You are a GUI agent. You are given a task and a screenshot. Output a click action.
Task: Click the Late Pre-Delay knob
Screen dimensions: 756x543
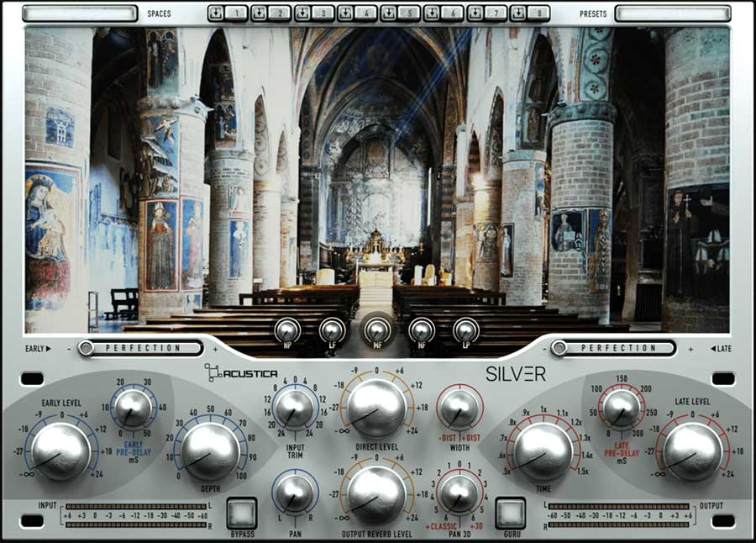(x=622, y=409)
